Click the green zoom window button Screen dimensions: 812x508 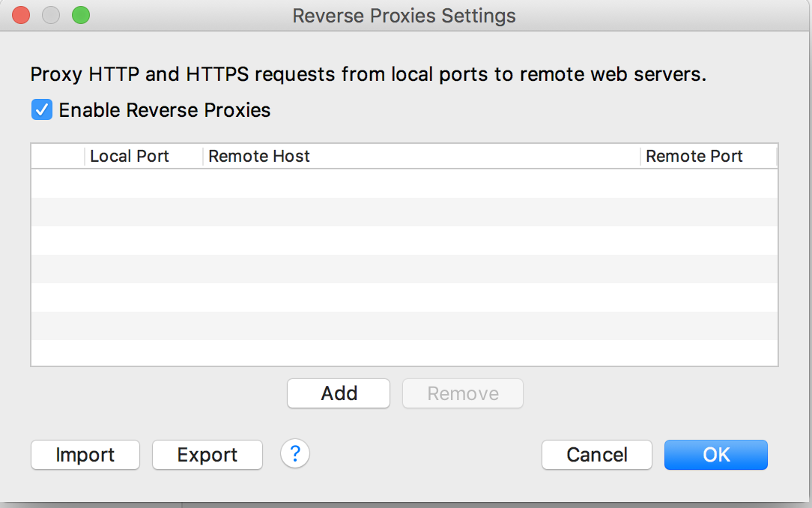point(80,15)
